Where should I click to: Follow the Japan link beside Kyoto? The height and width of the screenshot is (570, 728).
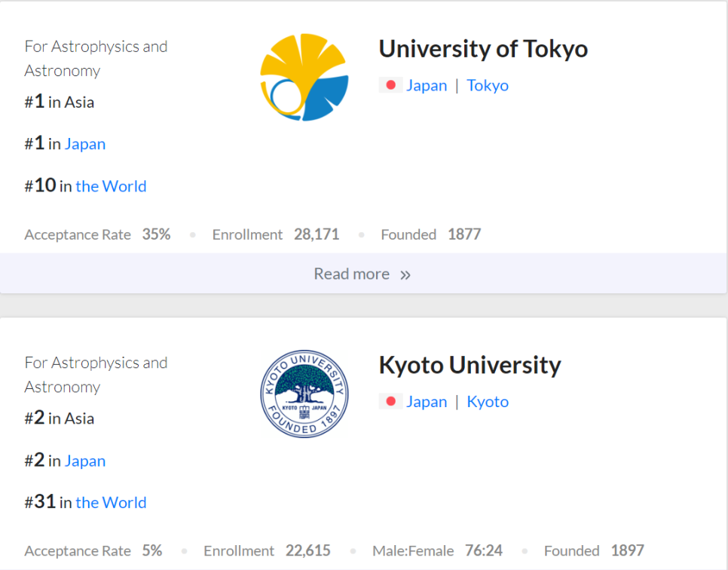tap(427, 402)
